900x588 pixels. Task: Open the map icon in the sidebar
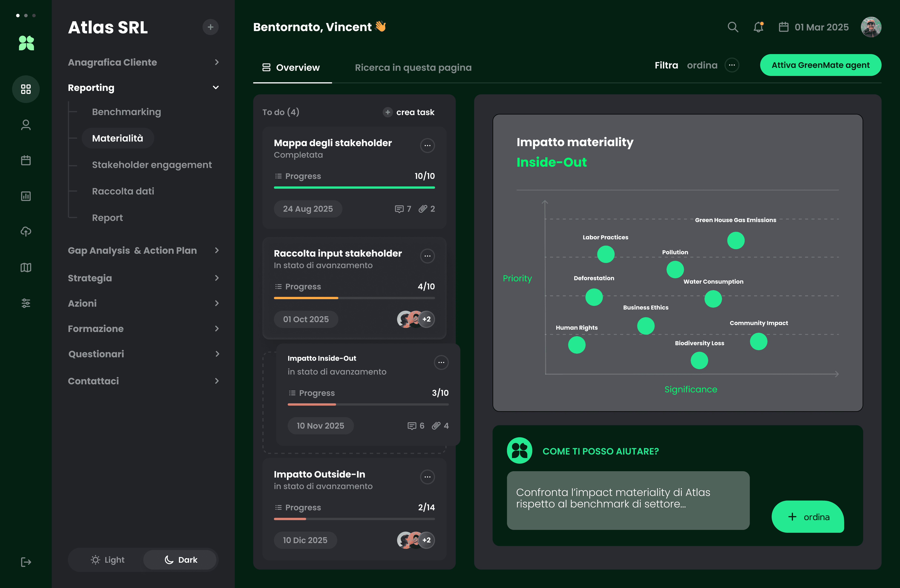tap(26, 267)
